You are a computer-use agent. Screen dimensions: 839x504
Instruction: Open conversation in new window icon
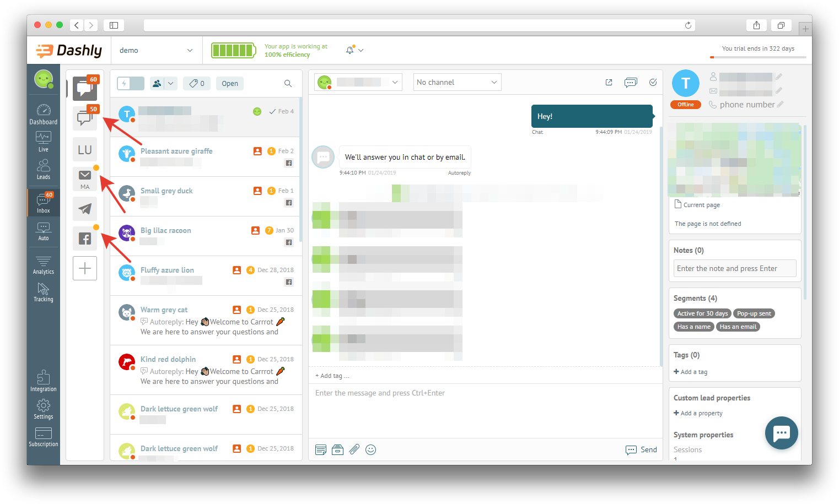[x=609, y=82]
